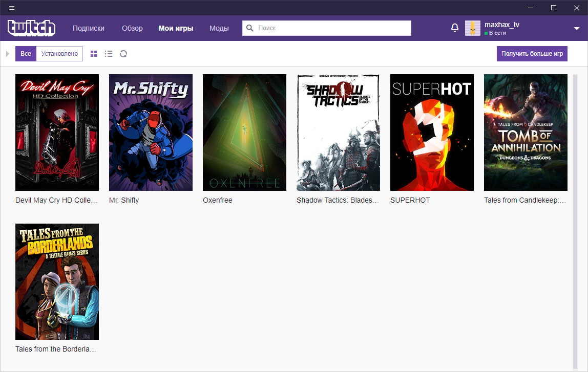This screenshot has width=588, height=372.
Task: Click the 'Tales from Candlekeep:...' title
Action: (x=525, y=200)
